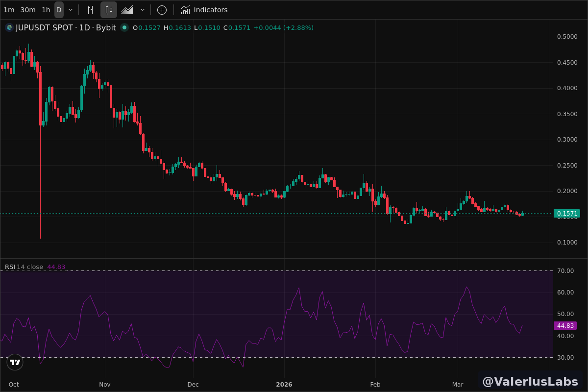Click the RSI 14 close legend label
588x392 pixels.
(24, 267)
